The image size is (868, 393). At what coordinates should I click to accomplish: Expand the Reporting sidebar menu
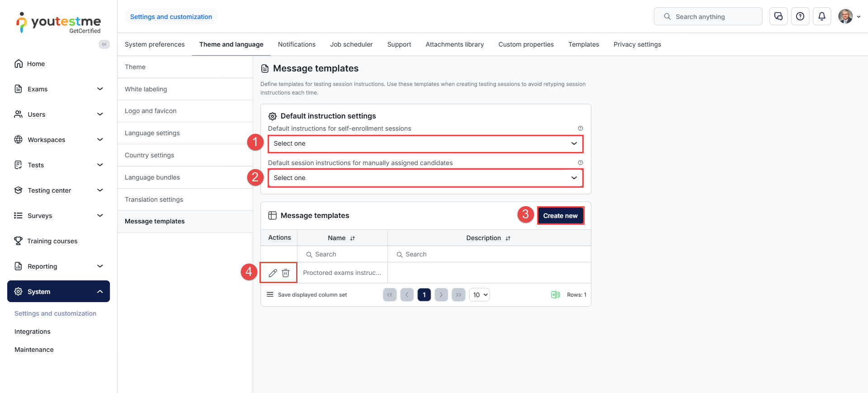click(59, 266)
